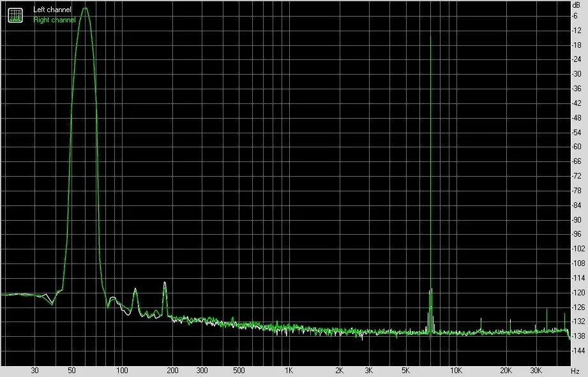
Task: Select the Left channel legend label
Action: [52, 10]
